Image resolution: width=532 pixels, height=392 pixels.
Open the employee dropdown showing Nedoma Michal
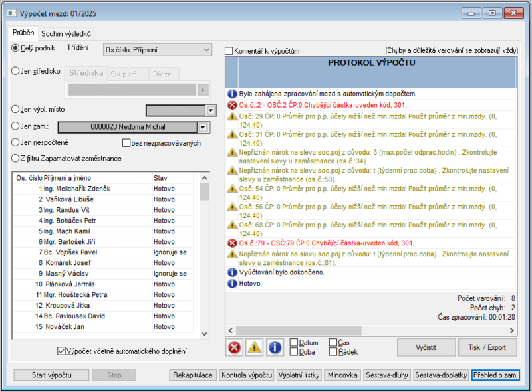[203, 127]
